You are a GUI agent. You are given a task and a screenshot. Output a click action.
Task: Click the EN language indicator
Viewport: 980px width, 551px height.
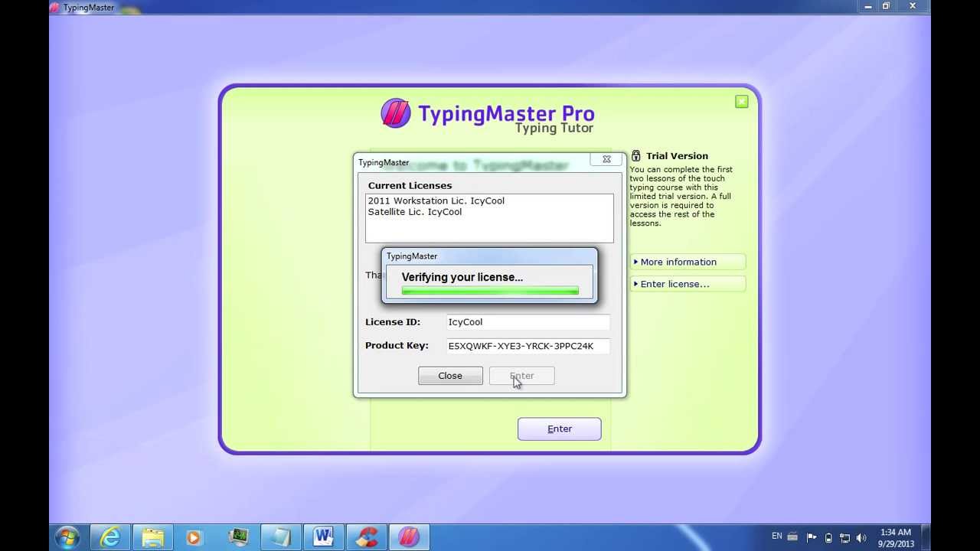point(777,536)
